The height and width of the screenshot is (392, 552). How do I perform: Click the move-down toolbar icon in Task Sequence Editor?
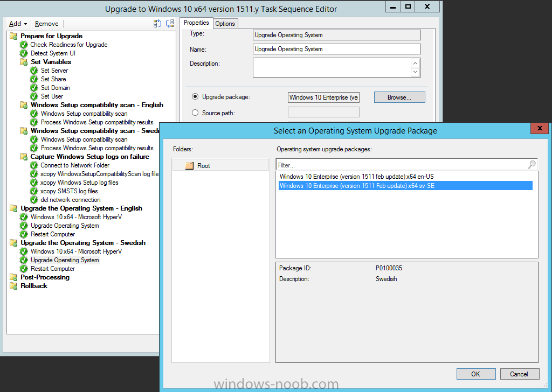tap(170, 24)
